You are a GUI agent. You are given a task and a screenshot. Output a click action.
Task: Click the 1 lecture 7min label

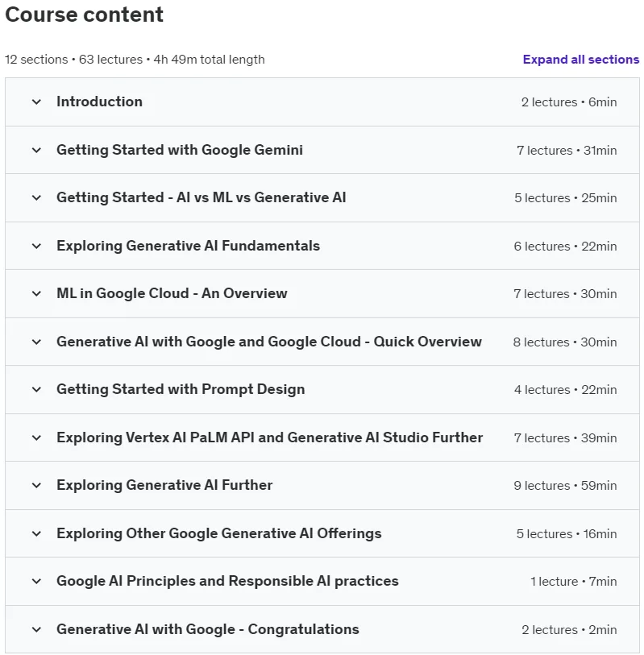pyautogui.click(x=573, y=581)
